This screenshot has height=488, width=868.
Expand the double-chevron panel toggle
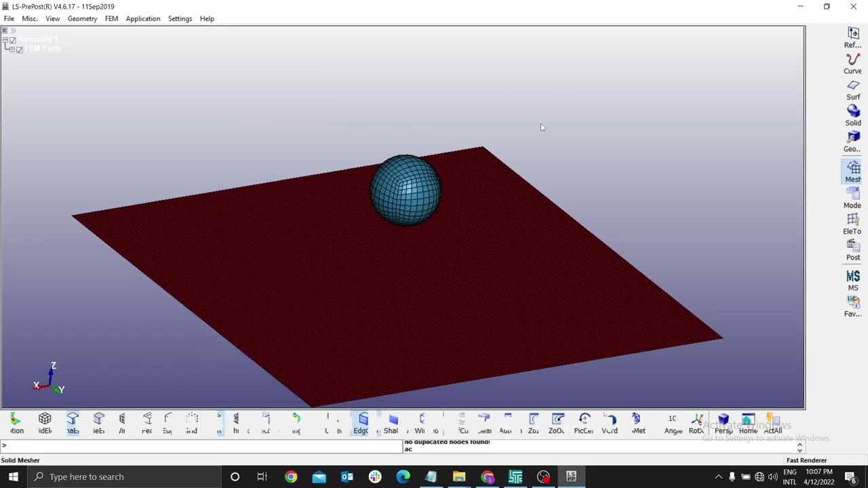pos(13,31)
